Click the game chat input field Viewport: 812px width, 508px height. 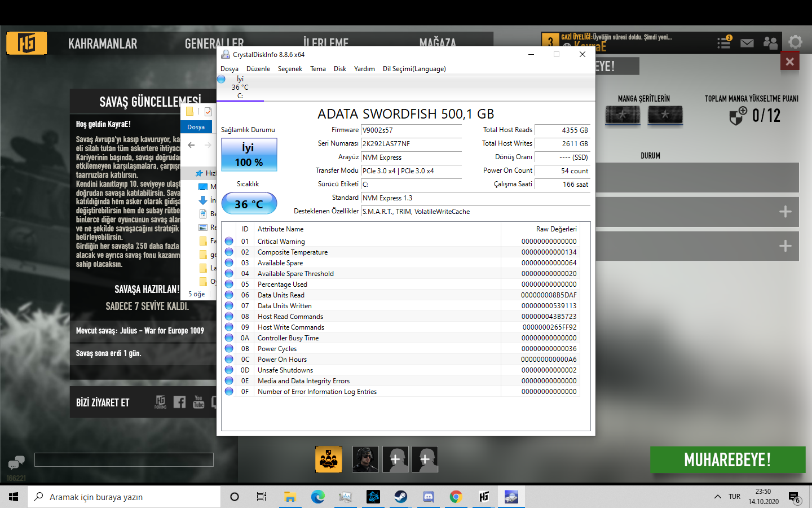pos(124,459)
